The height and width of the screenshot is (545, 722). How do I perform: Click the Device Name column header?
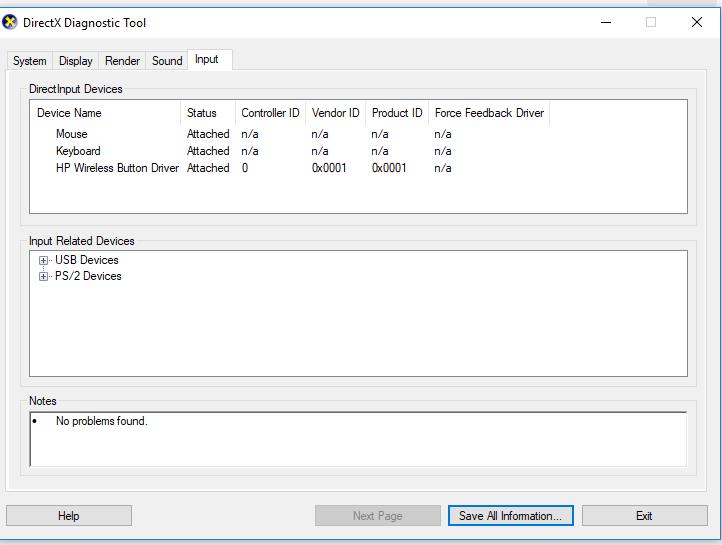click(x=105, y=113)
